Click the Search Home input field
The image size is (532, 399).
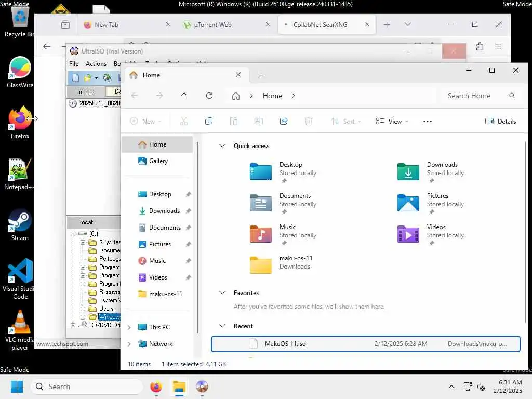tap(481, 96)
